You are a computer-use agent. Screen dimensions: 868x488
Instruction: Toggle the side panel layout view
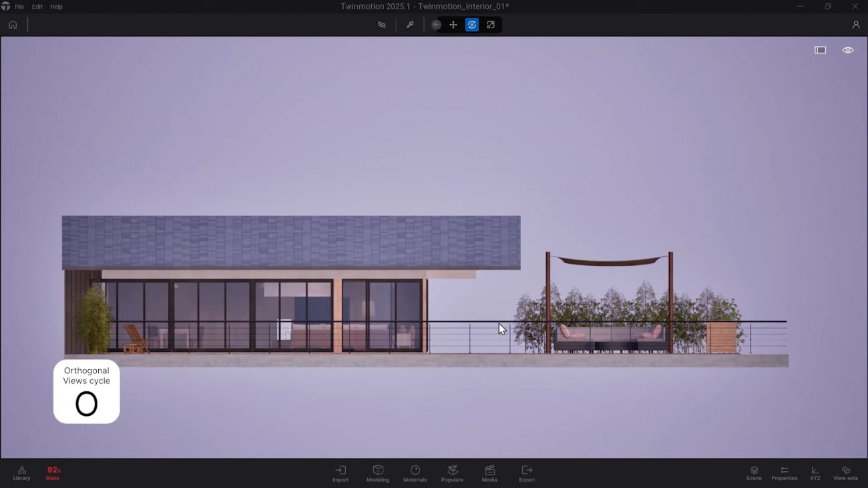[x=820, y=50]
